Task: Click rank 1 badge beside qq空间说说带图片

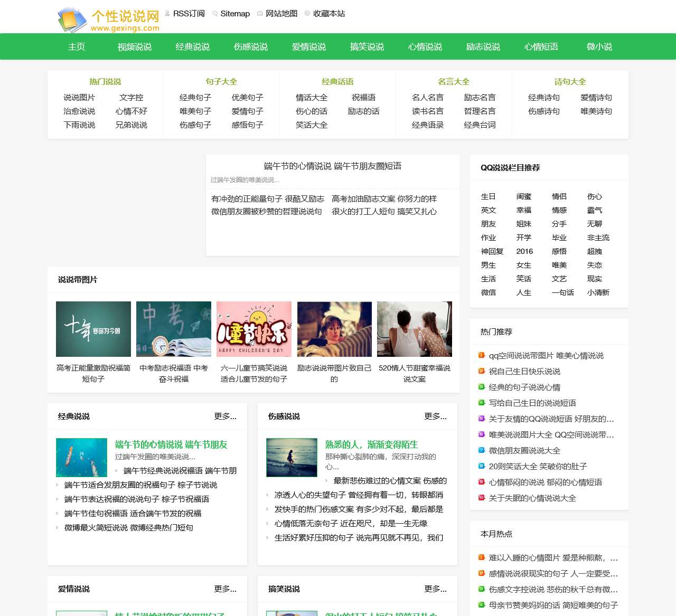Action: [x=482, y=355]
